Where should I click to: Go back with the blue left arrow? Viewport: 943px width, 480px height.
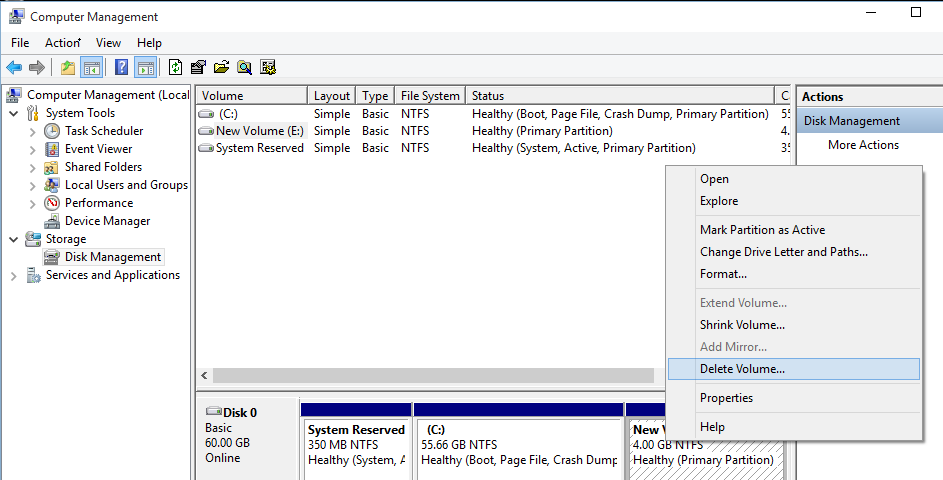14,67
